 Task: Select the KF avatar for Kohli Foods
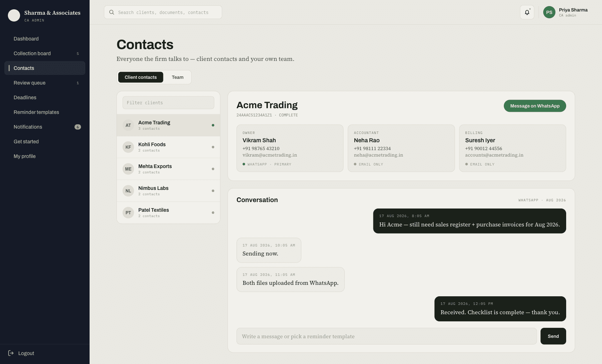click(x=128, y=147)
